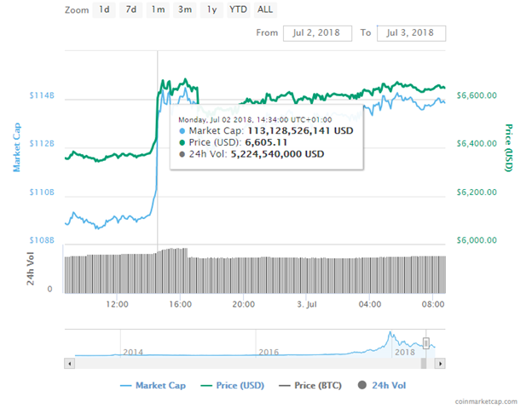Show ALL historical data
The width and height of the screenshot is (532, 414).
[265, 10]
